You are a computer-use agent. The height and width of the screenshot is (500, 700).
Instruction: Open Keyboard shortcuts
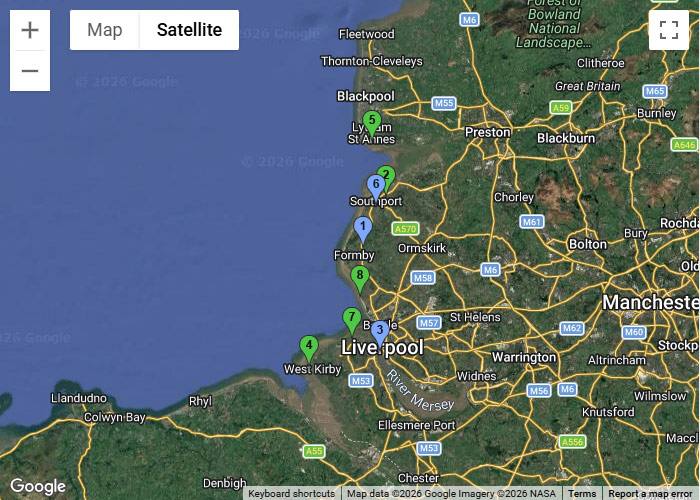point(292,494)
